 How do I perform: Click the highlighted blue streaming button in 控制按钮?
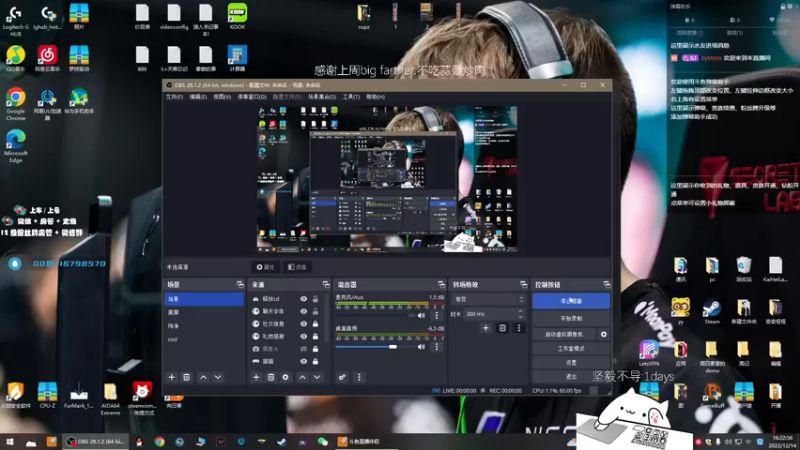(x=571, y=301)
